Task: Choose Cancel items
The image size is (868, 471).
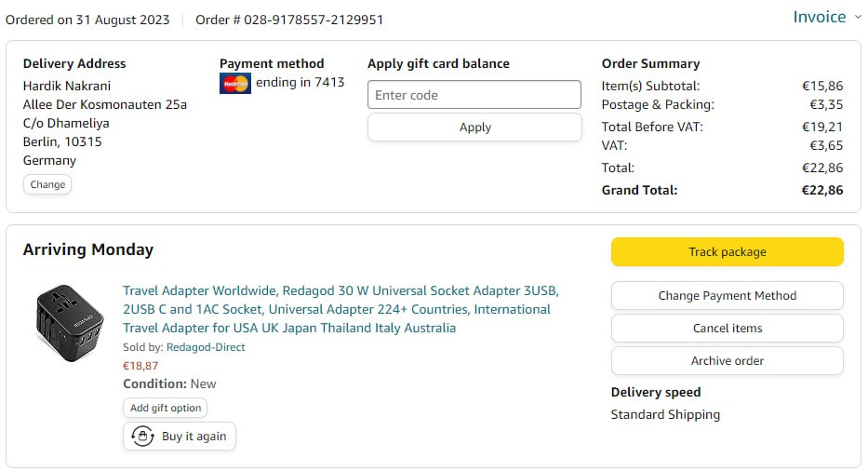Action: pyautogui.click(x=727, y=329)
